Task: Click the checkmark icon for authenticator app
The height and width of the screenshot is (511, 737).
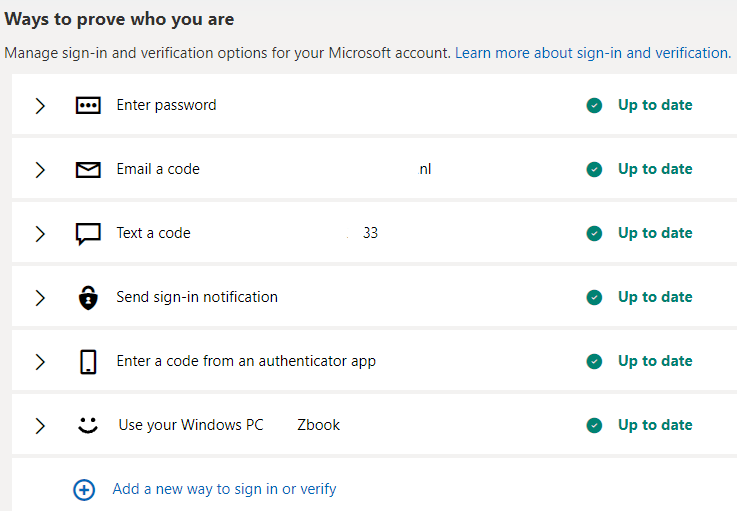Action: point(594,361)
